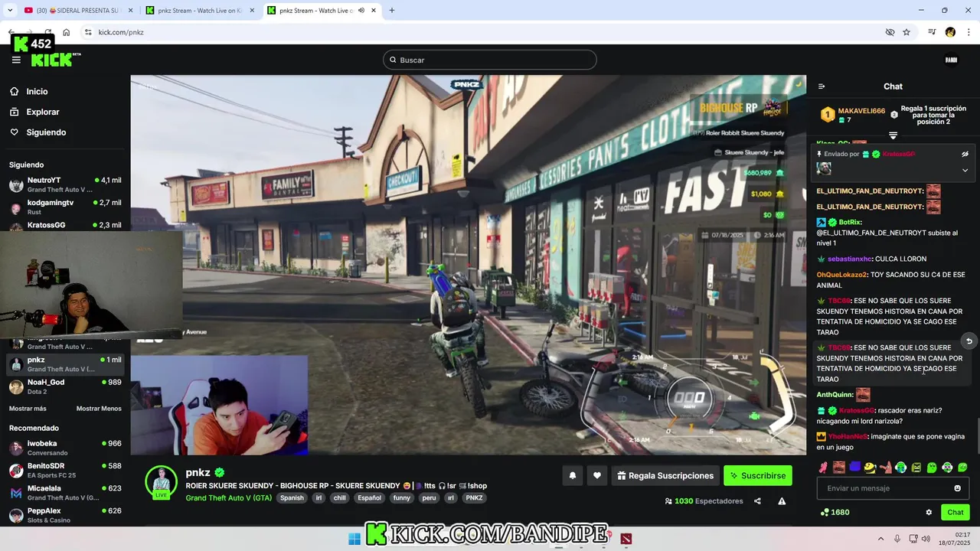Open iwobeka recommended channel
The image size is (980, 551).
point(65,448)
